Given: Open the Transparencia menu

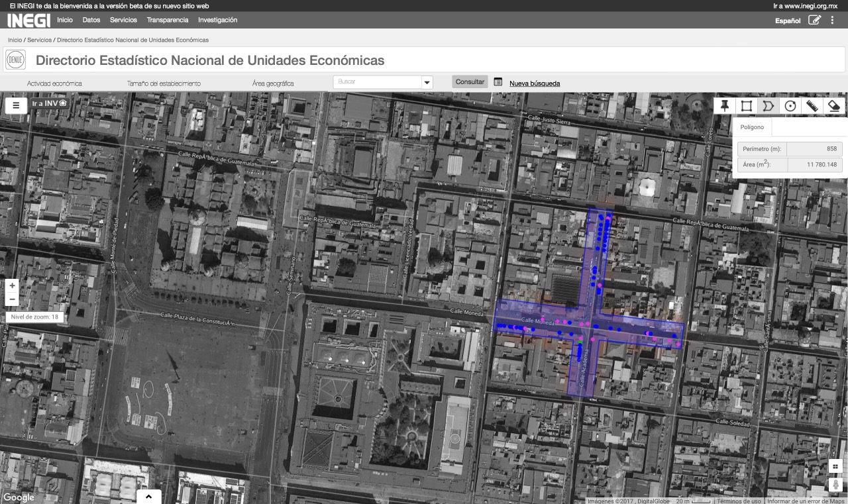Looking at the screenshot, I should coord(168,20).
